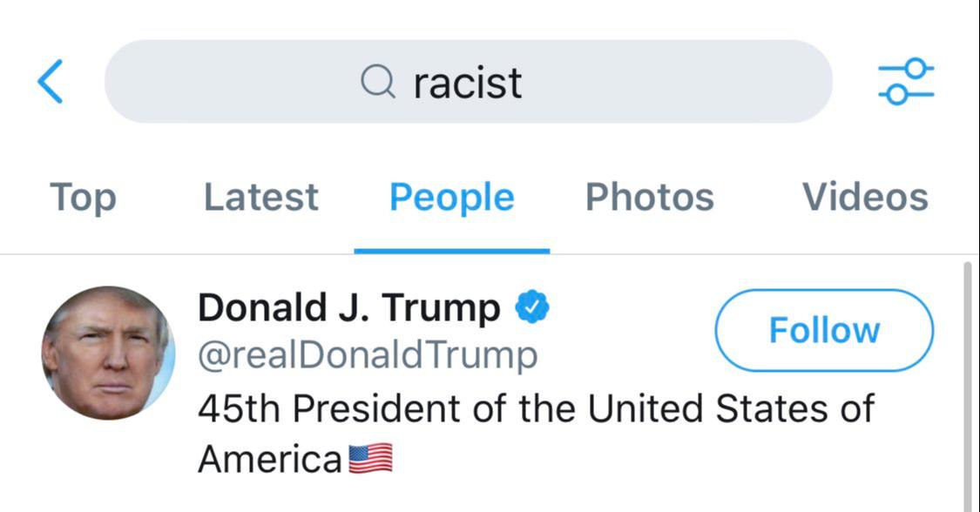980x512 pixels.
Task: Click the magnifying glass search icon
Action: [378, 82]
